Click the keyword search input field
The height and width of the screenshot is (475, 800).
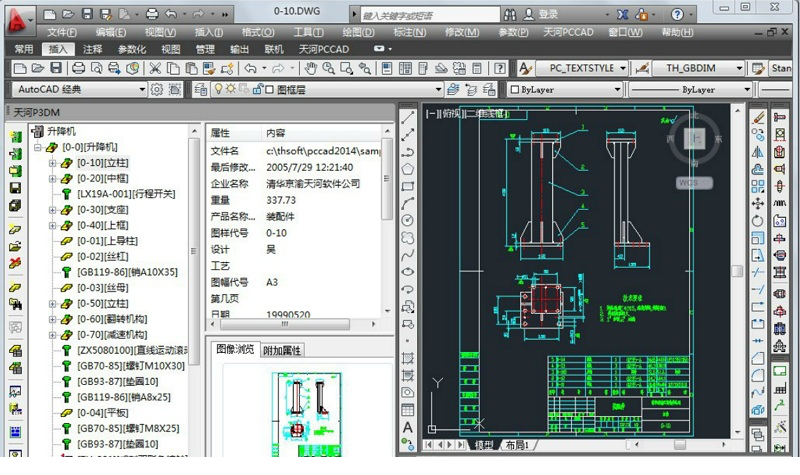[x=430, y=15]
